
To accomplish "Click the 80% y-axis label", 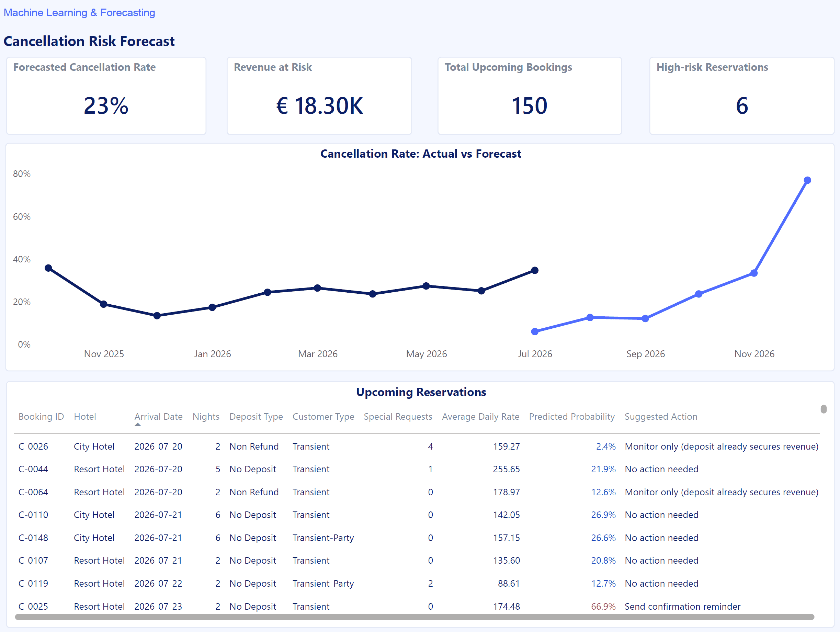I will (x=22, y=174).
